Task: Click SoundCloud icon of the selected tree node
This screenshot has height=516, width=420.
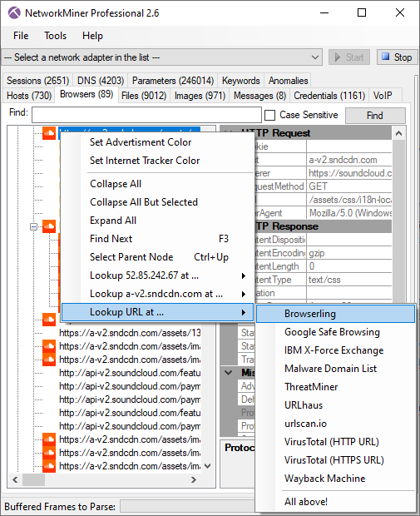Action: pyautogui.click(x=49, y=133)
